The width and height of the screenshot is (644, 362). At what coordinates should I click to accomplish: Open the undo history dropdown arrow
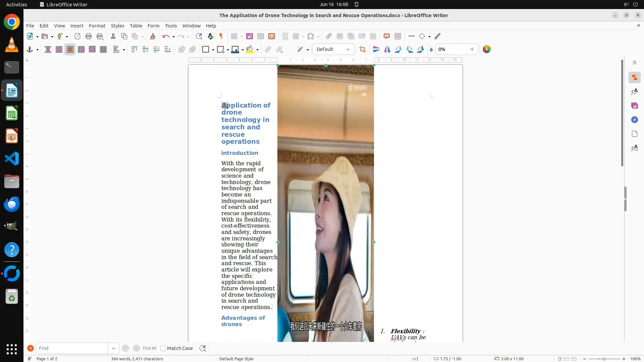(173, 37)
